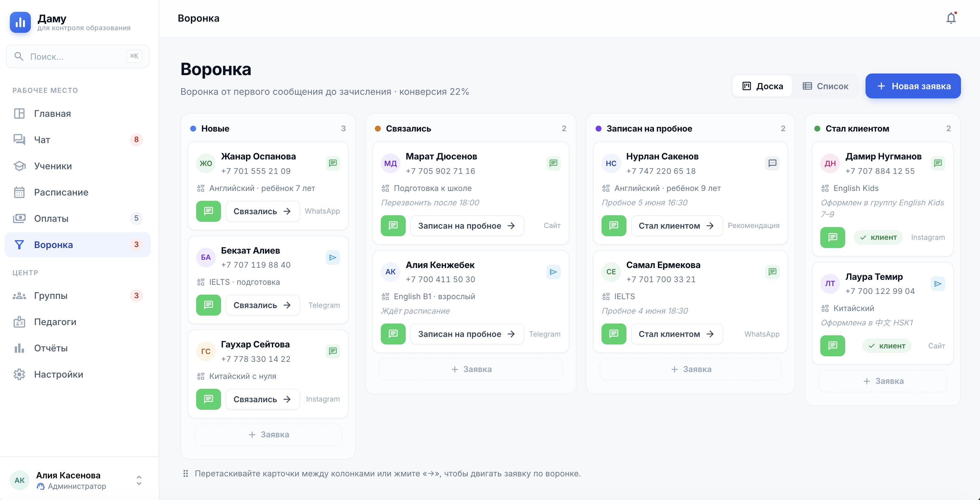980x500 pixels.
Task: Click the клиент badge on Дамир Нугманов card
Action: pyautogui.click(x=878, y=238)
